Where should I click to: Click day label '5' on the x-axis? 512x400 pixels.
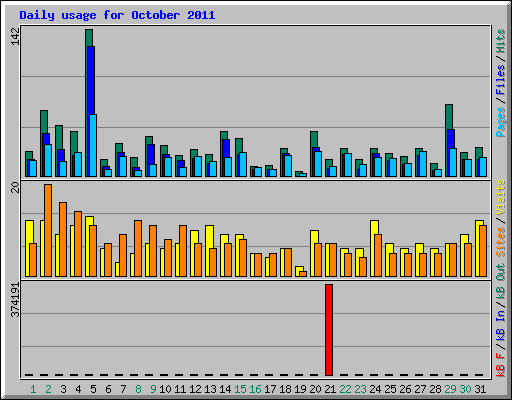pyautogui.click(x=93, y=389)
